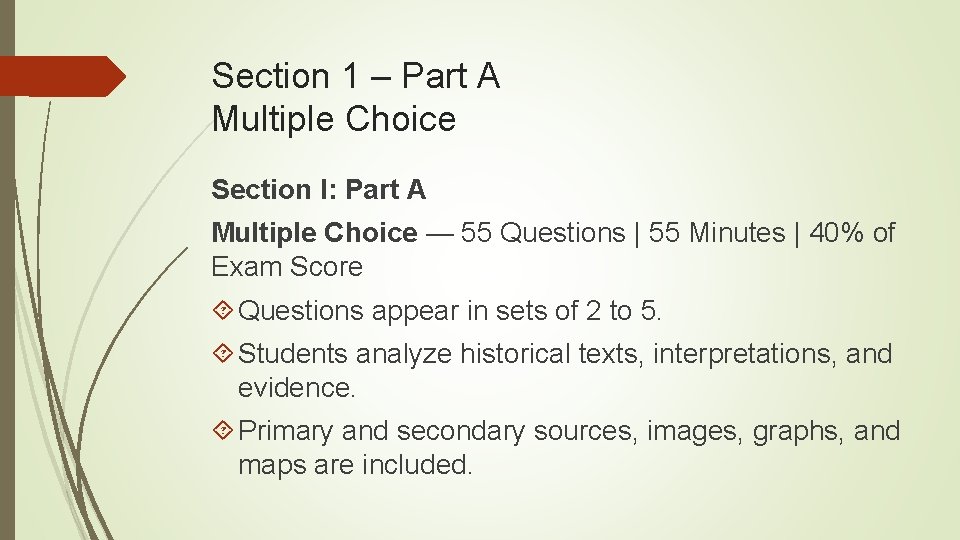Click the diamond bullet before 'Students analyze'

pyautogui.click(x=223, y=353)
